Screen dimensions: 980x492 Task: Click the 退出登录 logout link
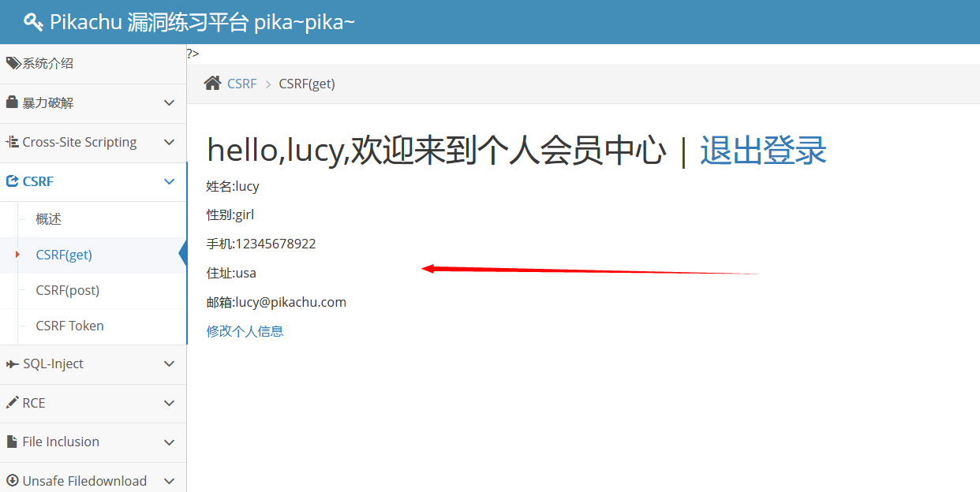[763, 150]
